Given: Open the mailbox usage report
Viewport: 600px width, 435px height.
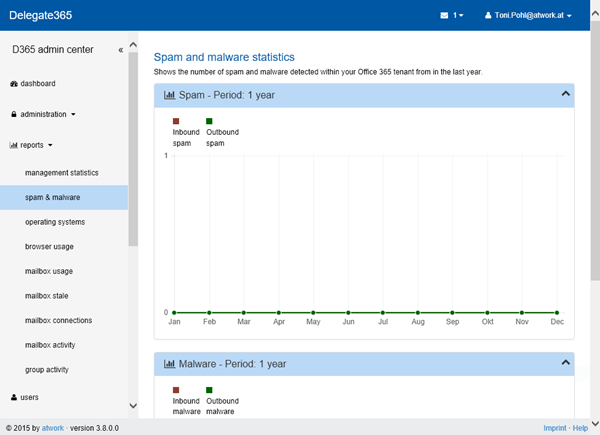Looking at the screenshot, I should point(49,271).
